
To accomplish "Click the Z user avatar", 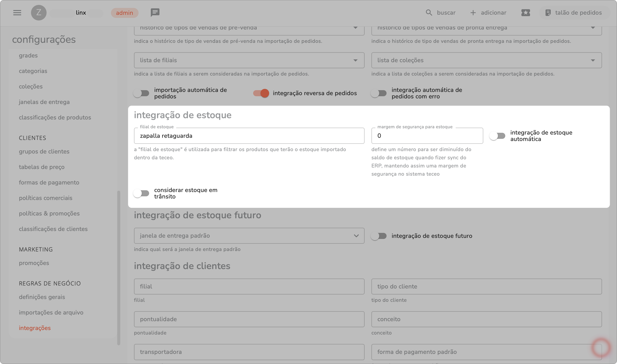I will (38, 13).
